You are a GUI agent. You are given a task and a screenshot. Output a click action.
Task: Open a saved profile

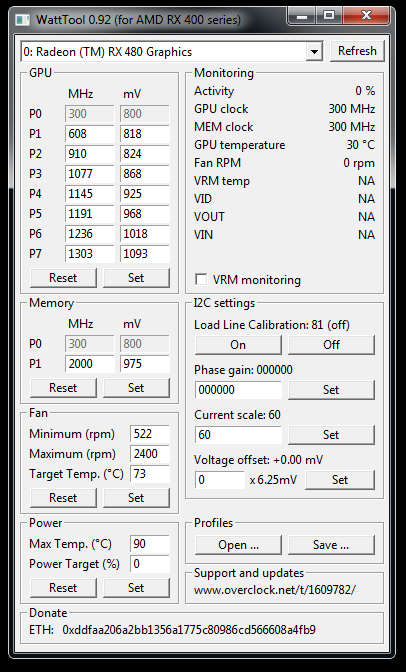click(238, 545)
